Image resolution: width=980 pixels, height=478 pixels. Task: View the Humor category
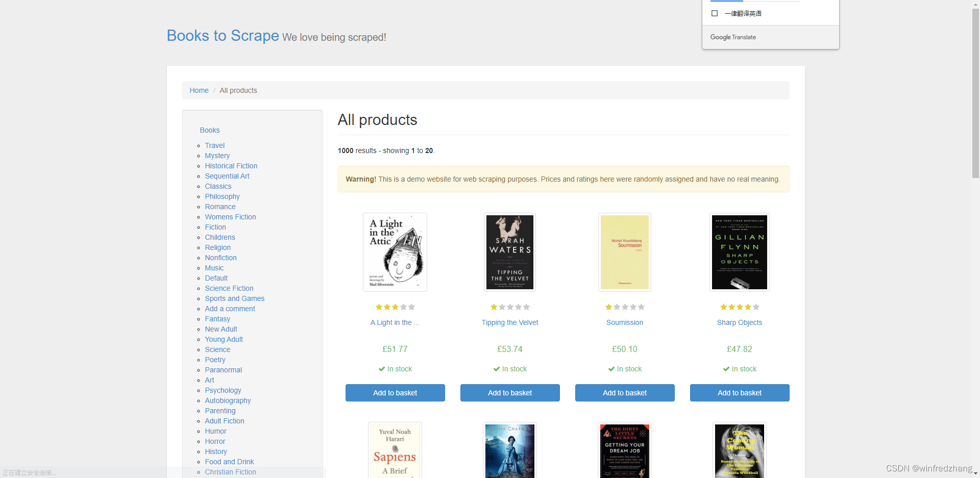coord(216,431)
